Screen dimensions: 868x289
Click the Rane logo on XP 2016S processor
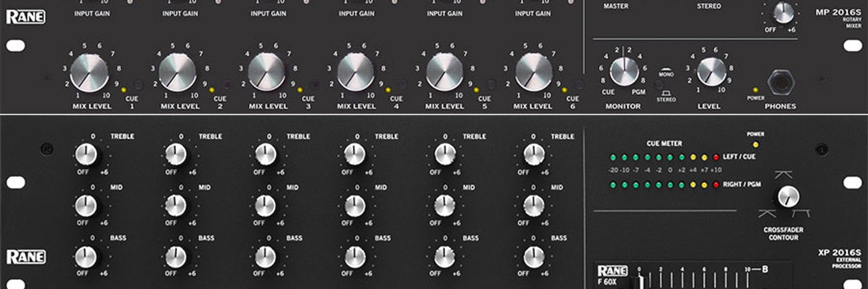26,257
